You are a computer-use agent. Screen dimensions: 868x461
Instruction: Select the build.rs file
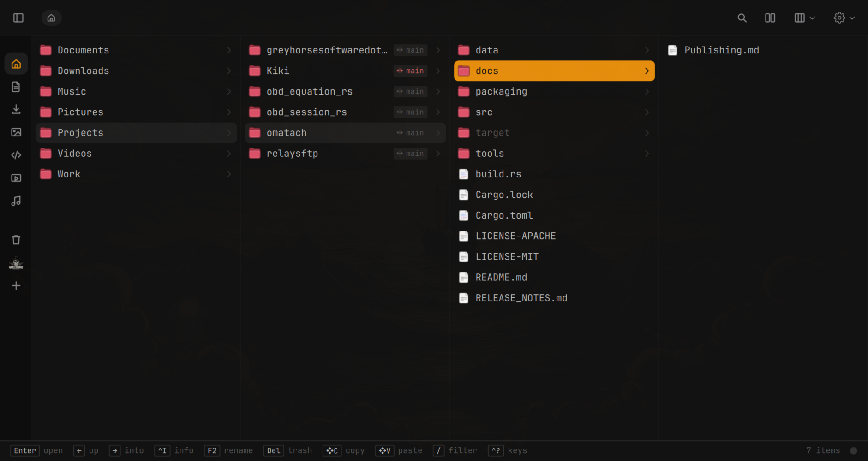(x=554, y=174)
